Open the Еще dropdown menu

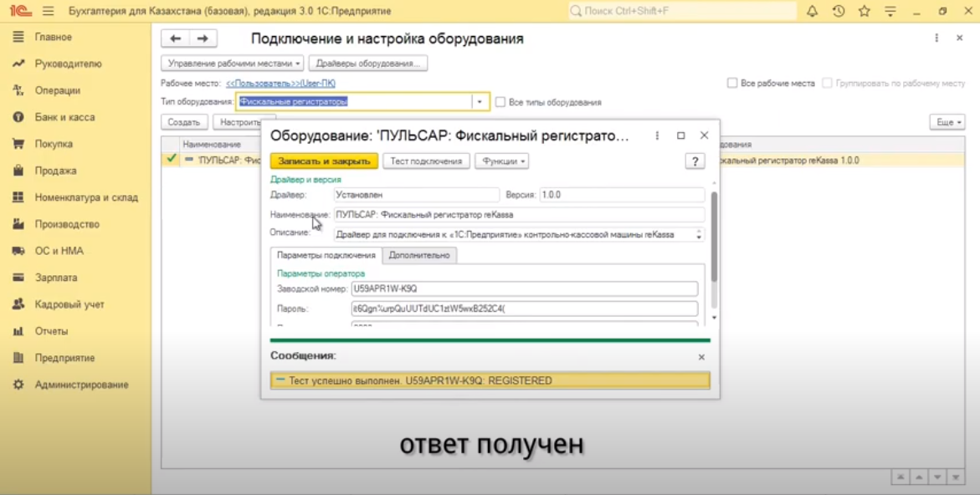click(x=947, y=122)
